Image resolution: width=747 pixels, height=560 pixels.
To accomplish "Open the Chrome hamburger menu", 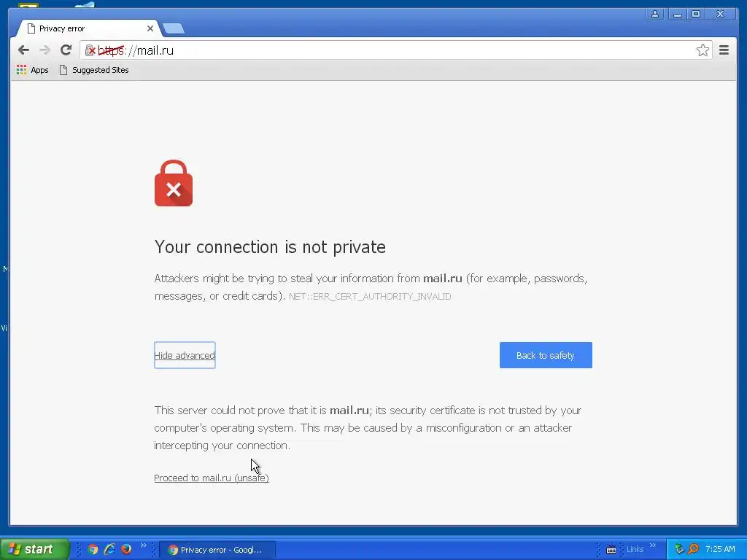I will [724, 50].
